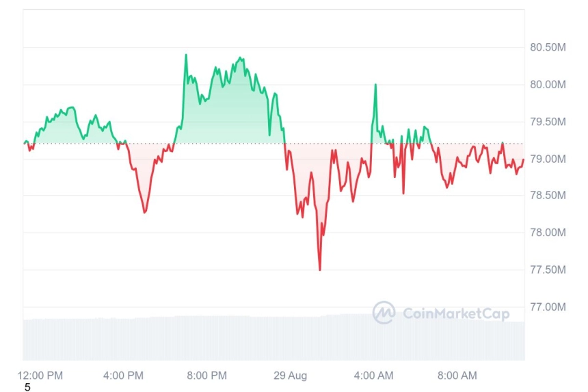
Task: Click the 77.00M value axis label
Action: click(548, 307)
